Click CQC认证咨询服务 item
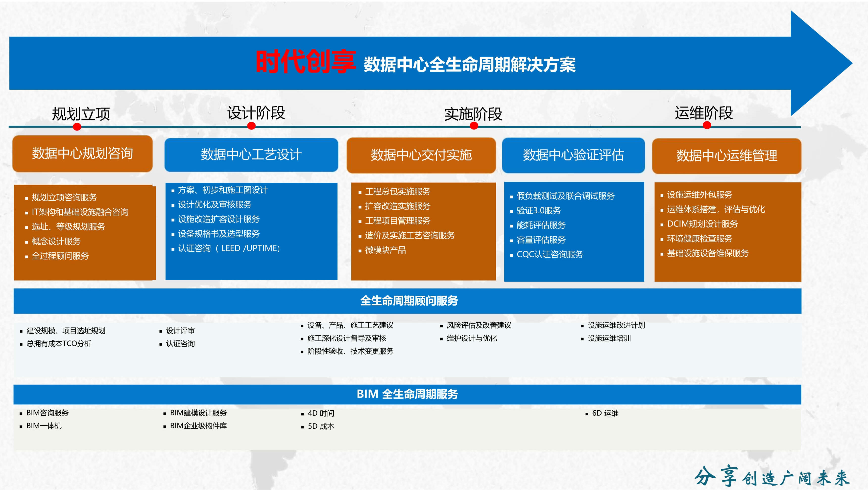This screenshot has width=868, height=490. pyautogui.click(x=550, y=255)
